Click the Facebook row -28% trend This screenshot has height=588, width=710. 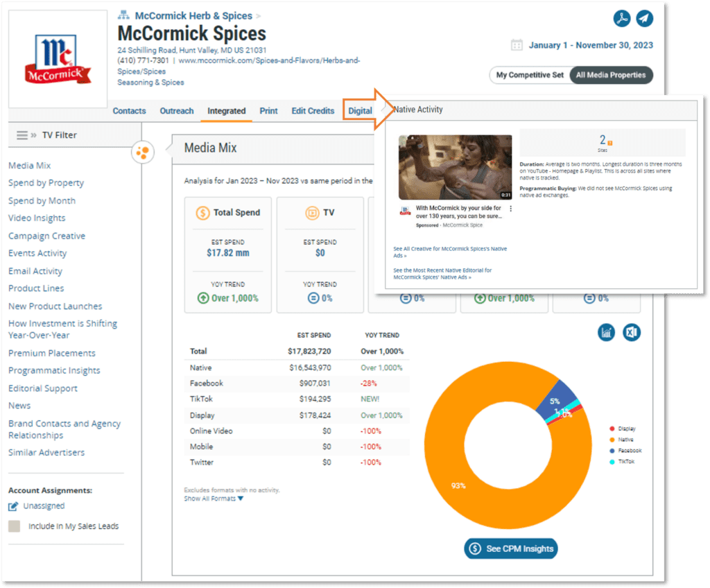click(x=369, y=383)
